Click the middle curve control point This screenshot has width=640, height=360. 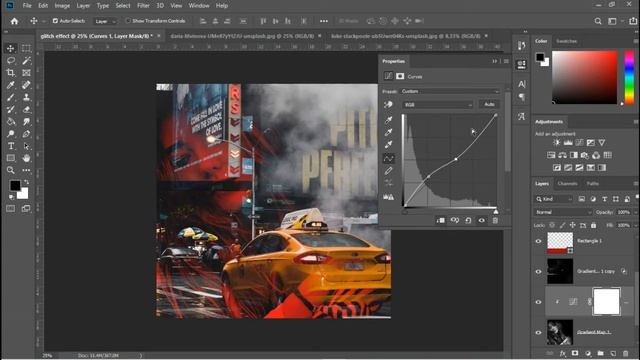[x=456, y=159]
